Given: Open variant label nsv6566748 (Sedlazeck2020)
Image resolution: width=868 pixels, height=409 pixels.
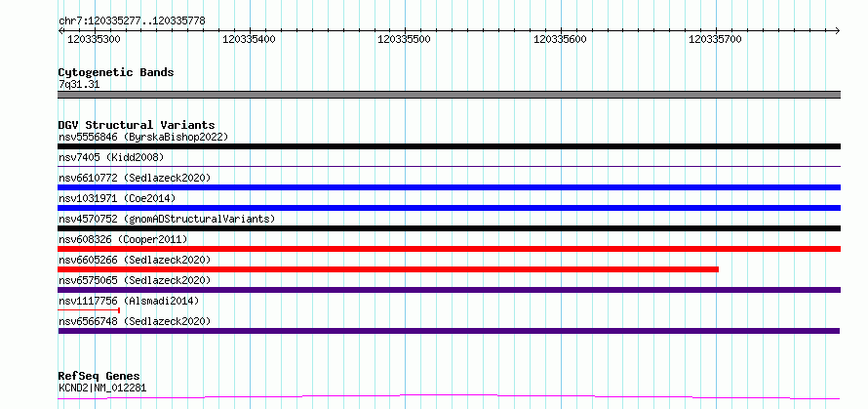Looking at the screenshot, I should pyautogui.click(x=135, y=321).
